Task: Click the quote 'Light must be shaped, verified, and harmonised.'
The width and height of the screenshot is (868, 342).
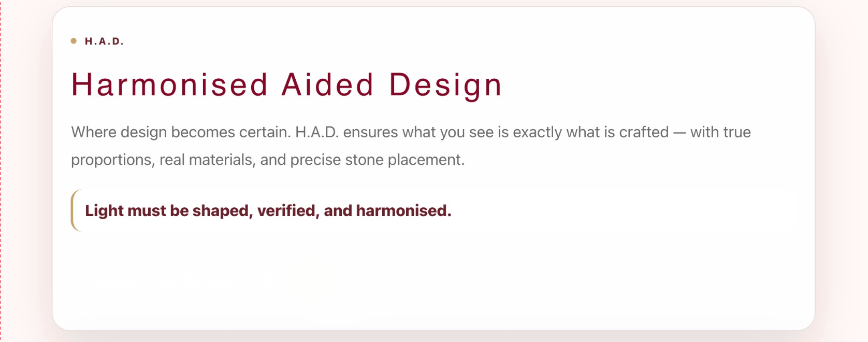Action: pyautogui.click(x=268, y=211)
